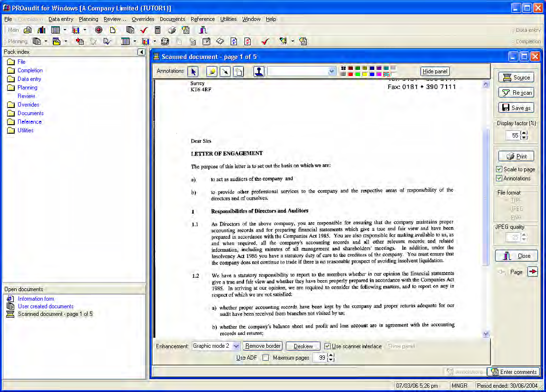Select the annotation pointer arrow tool
Screen dimensions: 546x392
click(x=193, y=71)
